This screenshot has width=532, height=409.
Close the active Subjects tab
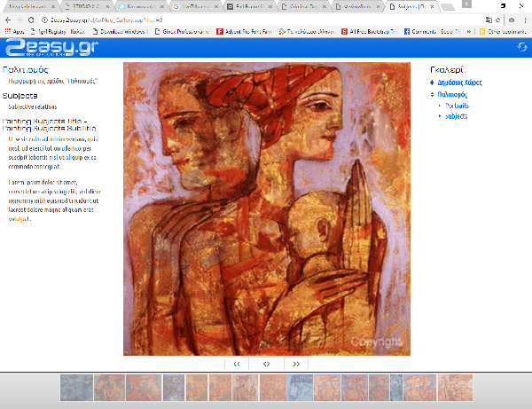click(x=433, y=6)
